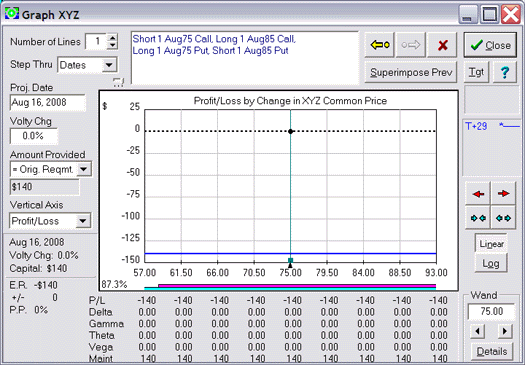Viewport: 525px width, 365px height.
Task: Click the single red right arrow shift button
Action: click(x=503, y=194)
